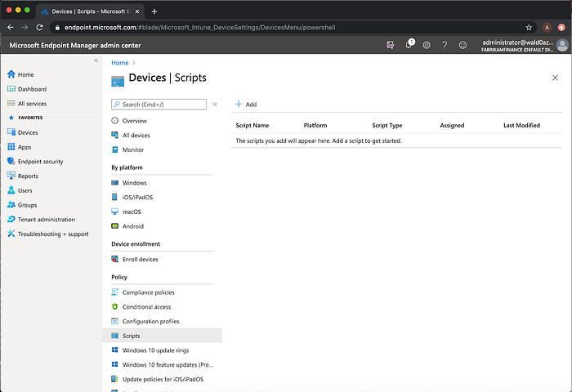Click Microsoft Endpoint Manager admin center title
572x392 pixels.
tap(75, 46)
